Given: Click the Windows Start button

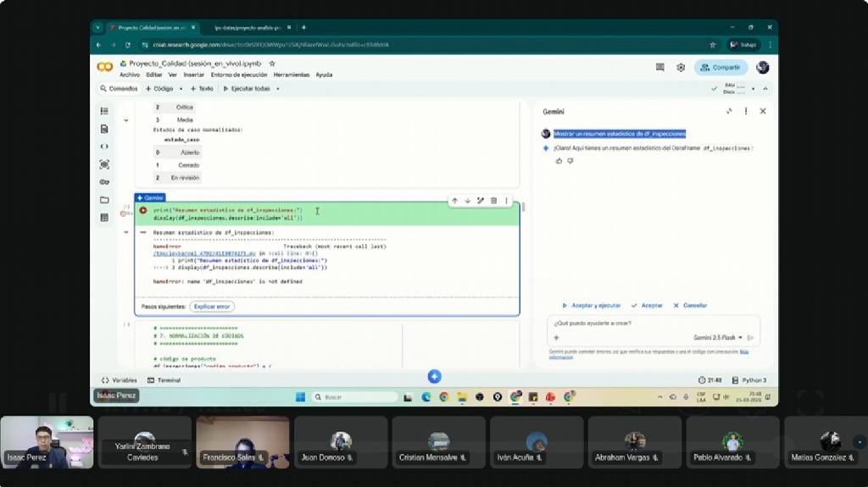Looking at the screenshot, I should tap(301, 396).
